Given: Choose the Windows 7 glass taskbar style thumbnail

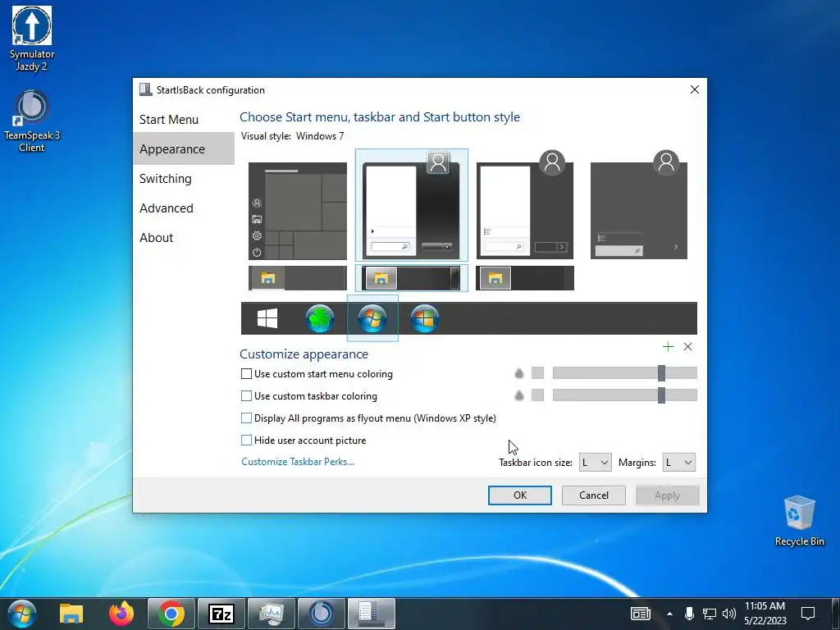Looking at the screenshot, I should [412, 278].
